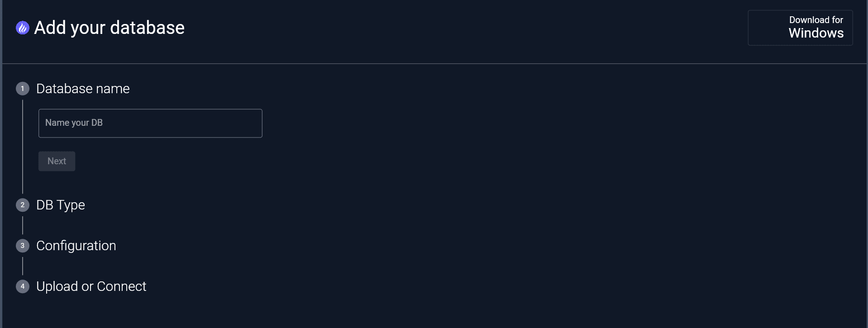Click connector line between steps 1 and 2

point(23,147)
